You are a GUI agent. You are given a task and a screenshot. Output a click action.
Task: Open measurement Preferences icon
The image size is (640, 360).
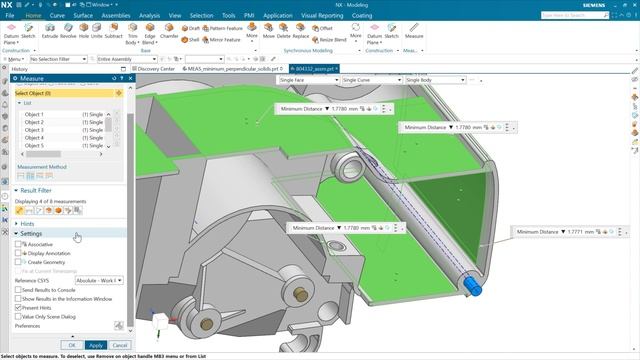pyautogui.click(x=118, y=326)
